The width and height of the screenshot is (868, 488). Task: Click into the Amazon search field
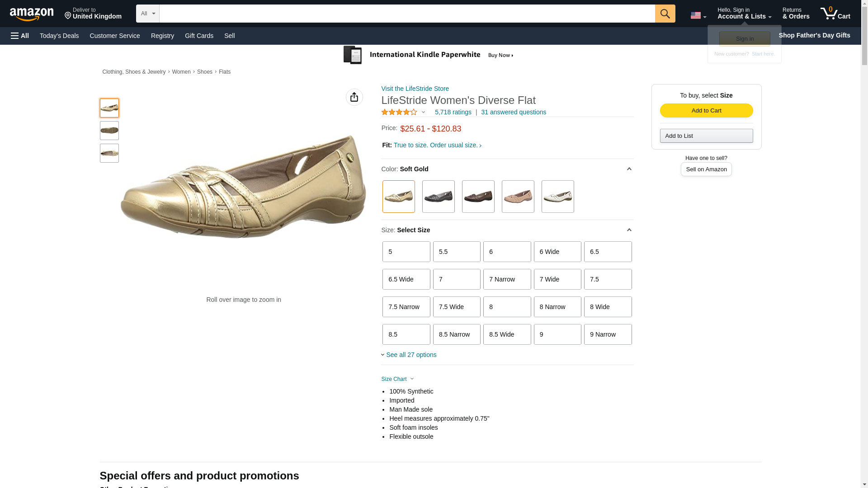click(x=407, y=14)
